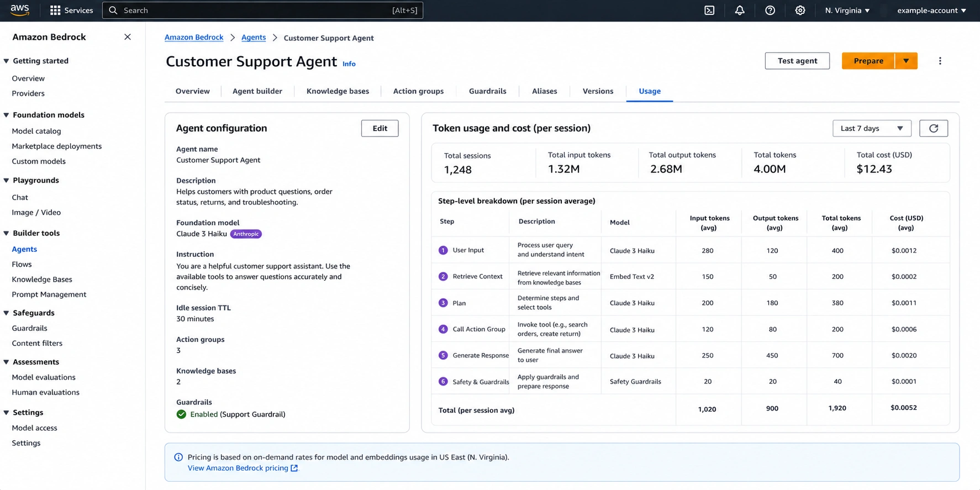Click step 4 Call Action Group badge
980x490 pixels.
443,329
